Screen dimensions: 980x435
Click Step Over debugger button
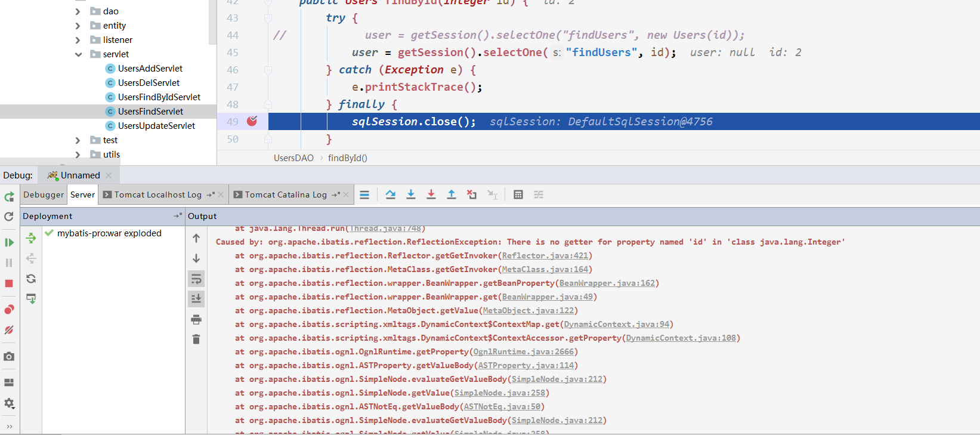391,195
